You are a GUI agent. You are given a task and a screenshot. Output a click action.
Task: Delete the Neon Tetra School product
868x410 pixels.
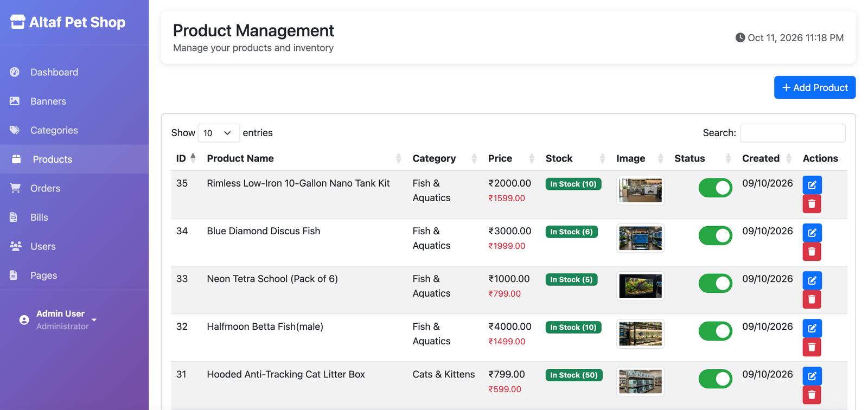coord(812,299)
